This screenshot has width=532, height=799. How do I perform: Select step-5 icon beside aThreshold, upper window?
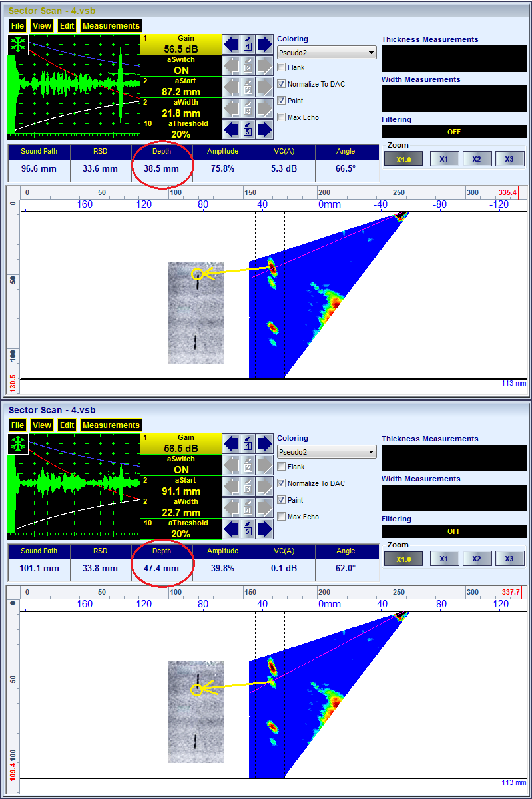248,129
